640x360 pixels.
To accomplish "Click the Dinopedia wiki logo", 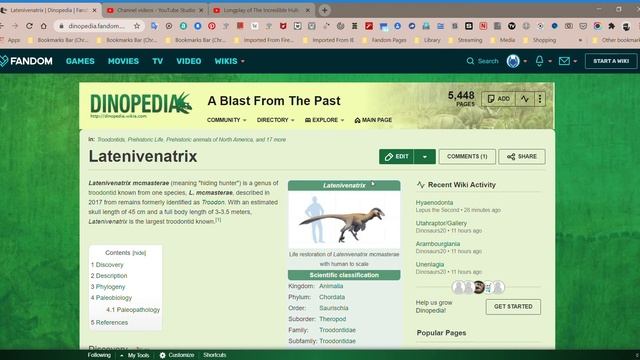I will tap(141, 104).
